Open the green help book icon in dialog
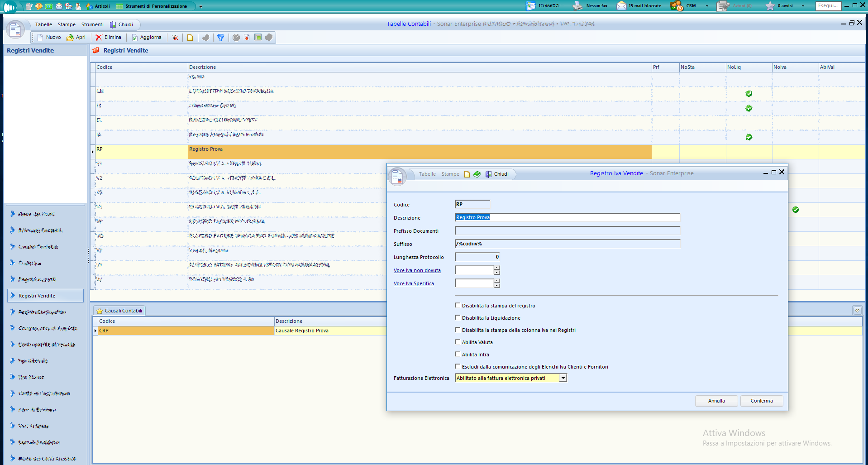This screenshot has height=465, width=868. (x=477, y=174)
